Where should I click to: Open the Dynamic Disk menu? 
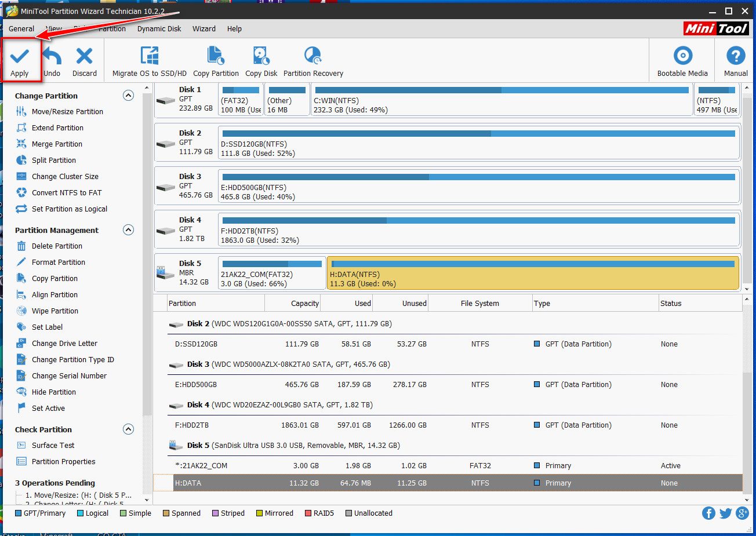[159, 29]
